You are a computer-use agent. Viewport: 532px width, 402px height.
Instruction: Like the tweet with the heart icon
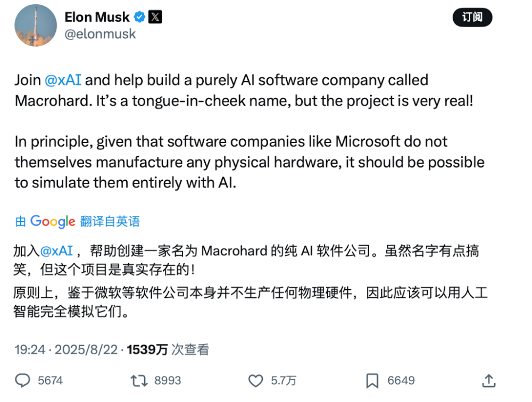[x=257, y=381]
